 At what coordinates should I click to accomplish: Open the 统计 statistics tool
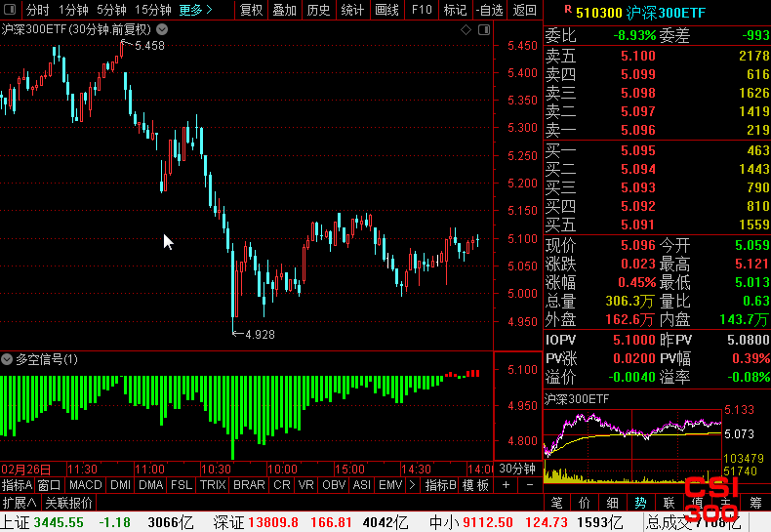[x=352, y=10]
